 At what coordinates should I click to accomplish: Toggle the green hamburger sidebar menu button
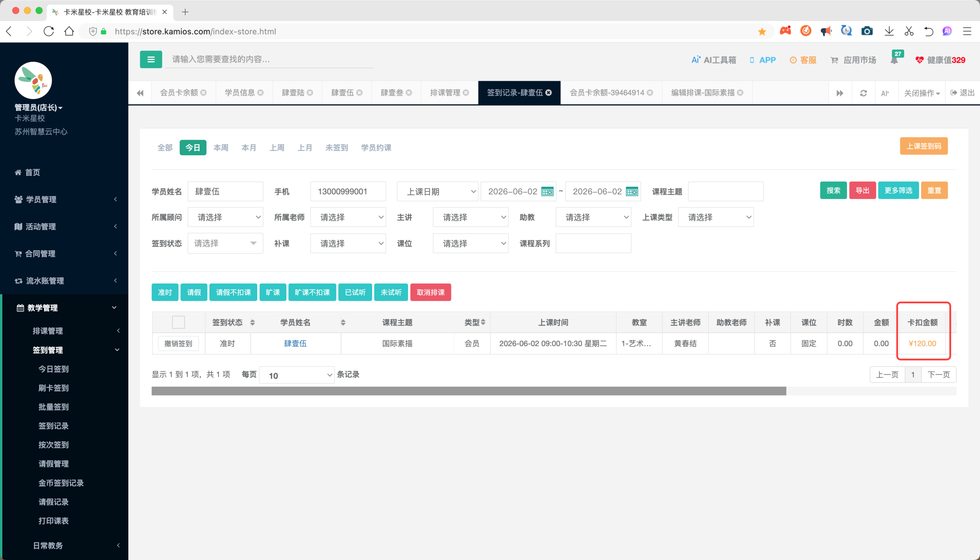(150, 60)
